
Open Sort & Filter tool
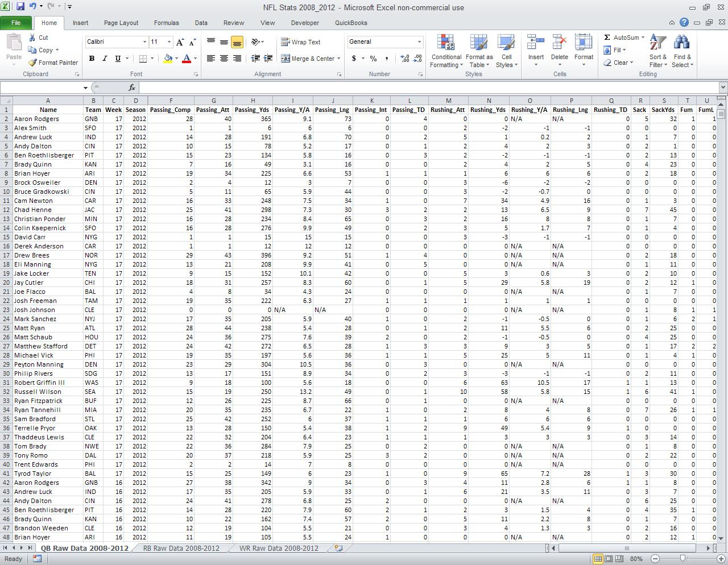coord(658,44)
